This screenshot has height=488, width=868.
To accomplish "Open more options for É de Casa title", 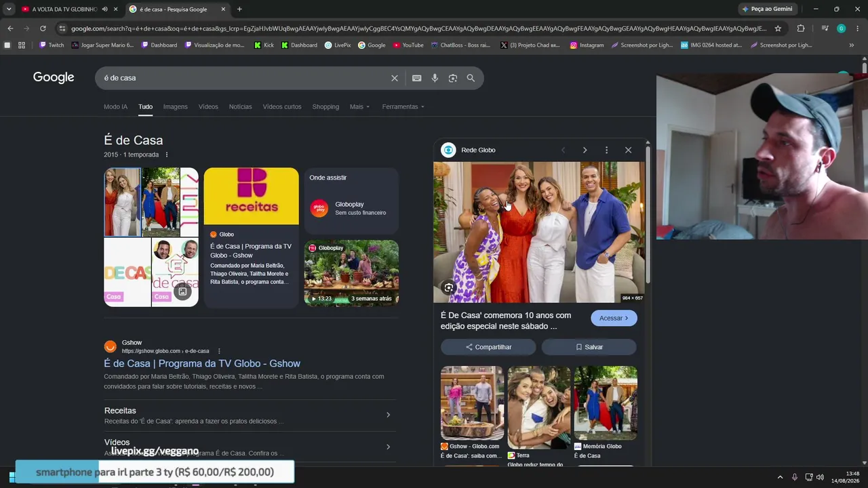I will (167, 155).
